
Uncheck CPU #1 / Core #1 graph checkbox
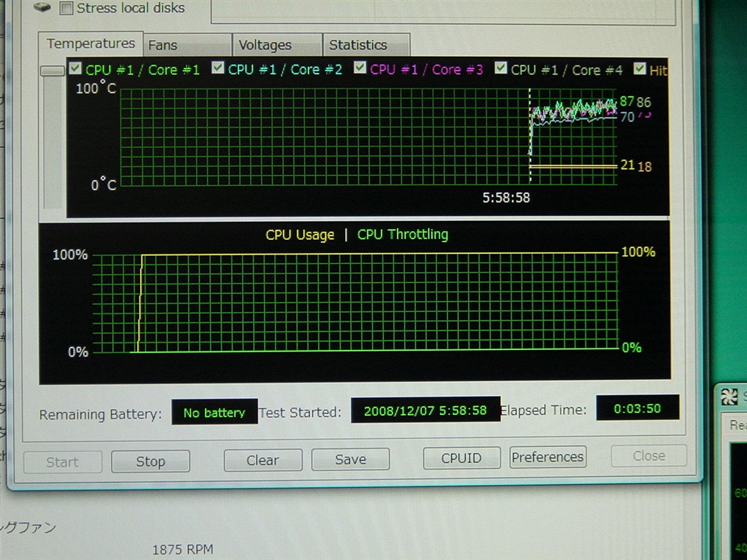point(75,68)
